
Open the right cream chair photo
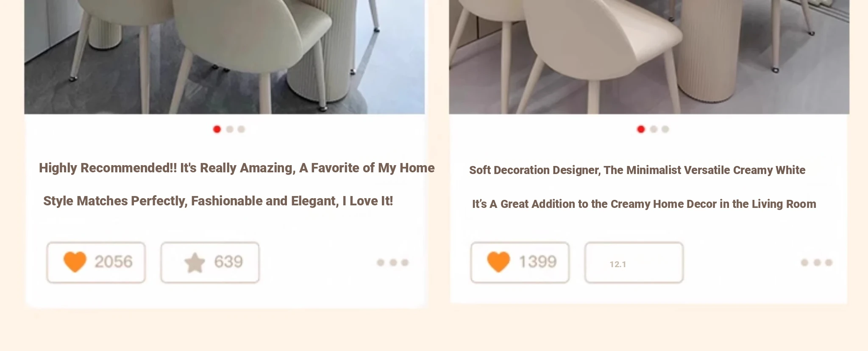649,57
